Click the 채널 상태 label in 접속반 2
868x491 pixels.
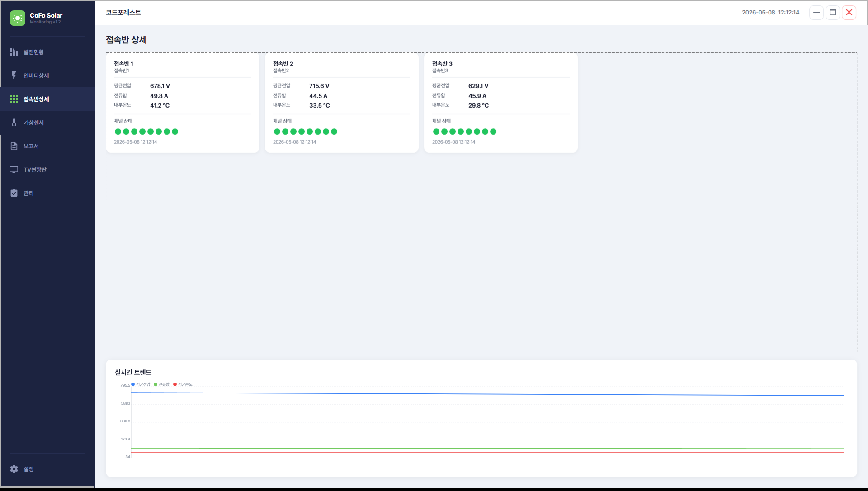(x=283, y=121)
